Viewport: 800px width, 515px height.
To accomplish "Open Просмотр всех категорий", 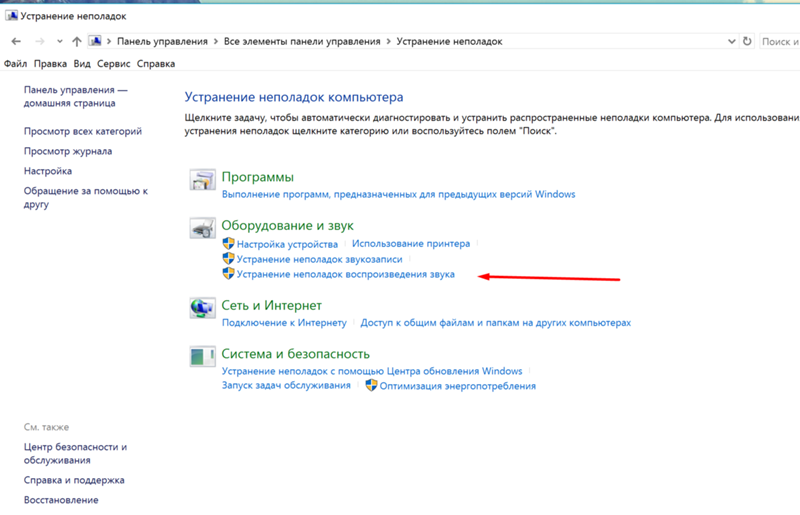I will [x=83, y=131].
